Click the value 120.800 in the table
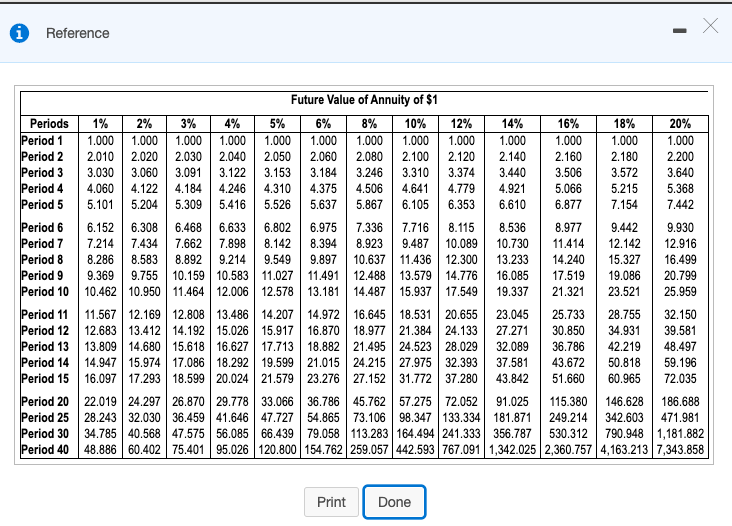Viewport: 732px width, 526px height. coord(277,449)
